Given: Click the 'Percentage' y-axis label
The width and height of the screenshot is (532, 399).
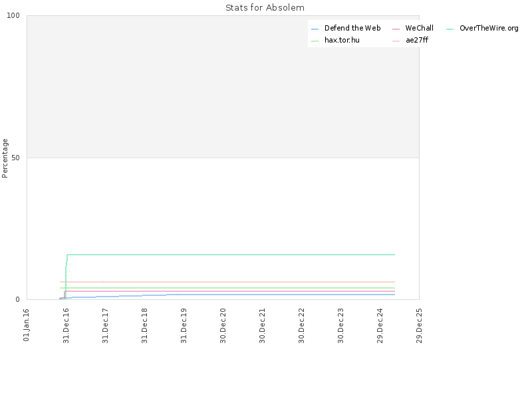Looking at the screenshot, I should [5, 158].
